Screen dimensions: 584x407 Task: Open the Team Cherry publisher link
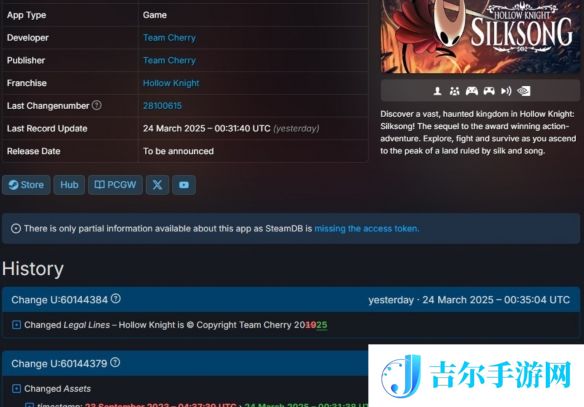click(169, 60)
